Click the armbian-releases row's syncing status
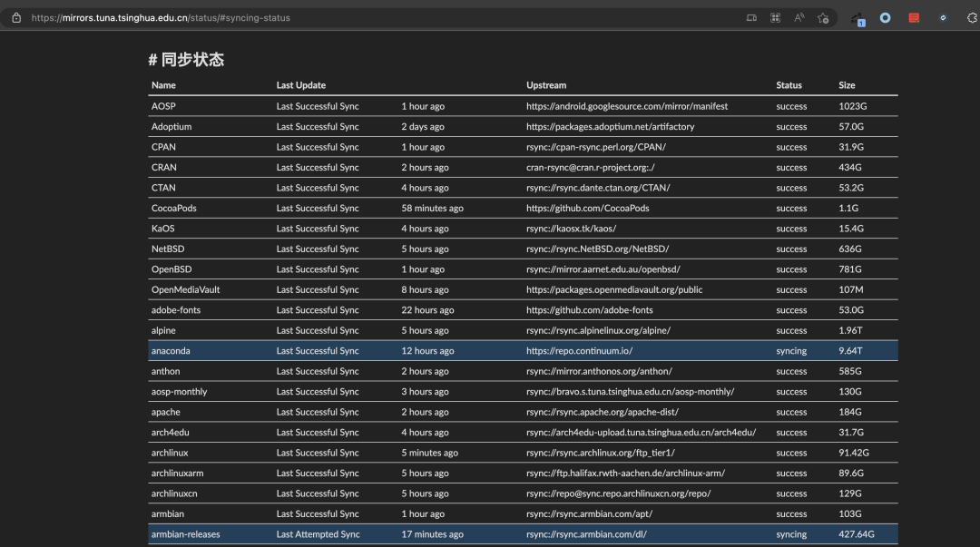Screen dimensions: 980x547 pyautogui.click(x=791, y=534)
